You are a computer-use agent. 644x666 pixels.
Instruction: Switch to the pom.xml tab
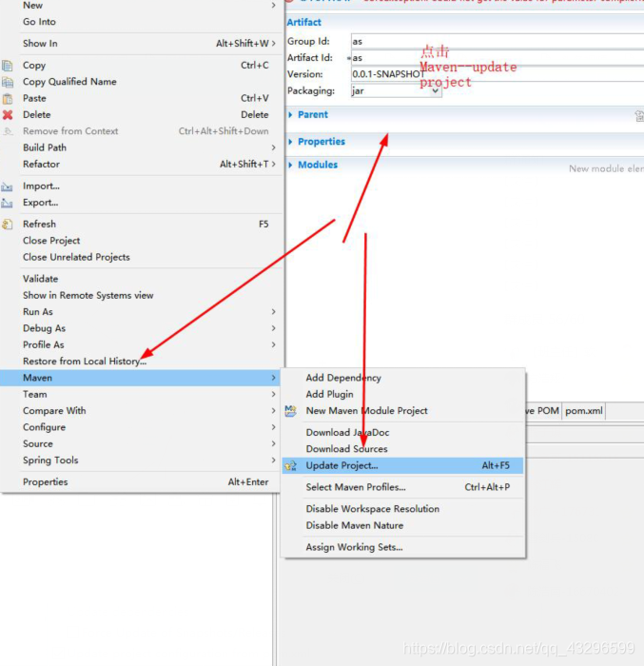pos(584,411)
